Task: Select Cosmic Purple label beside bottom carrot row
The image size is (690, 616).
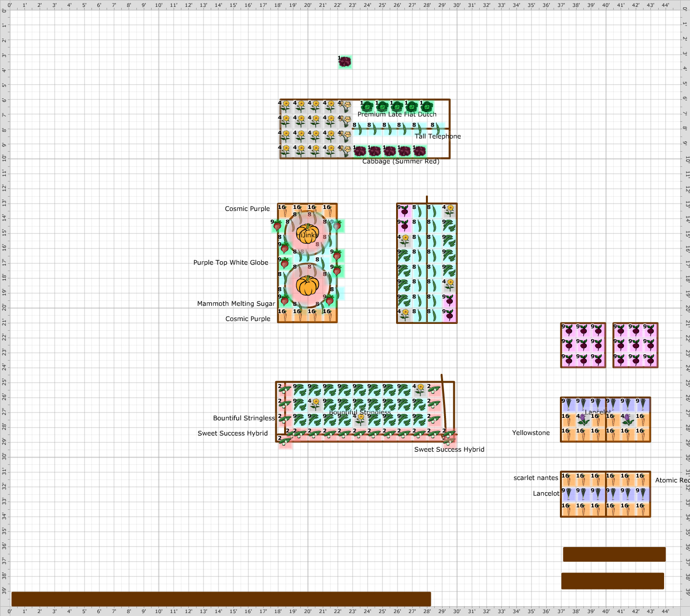Action: [x=248, y=319]
